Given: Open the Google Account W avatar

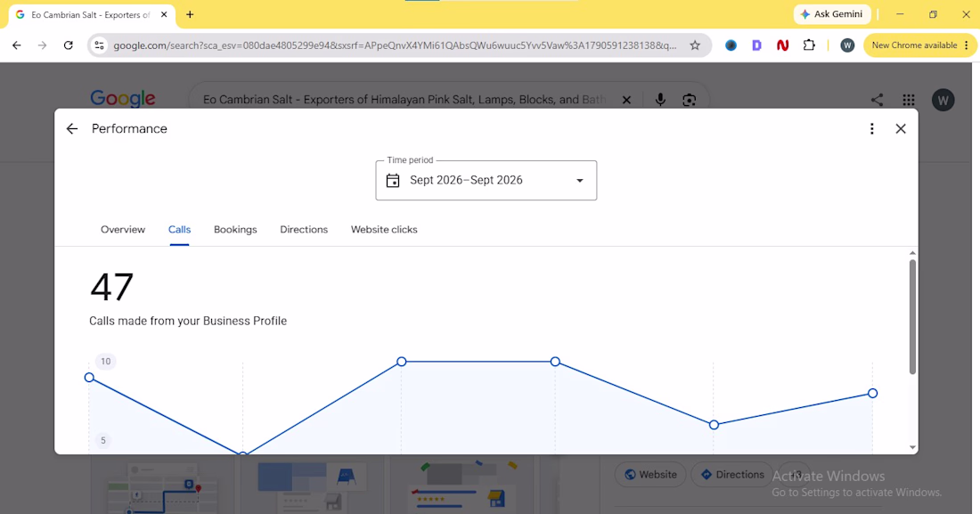Looking at the screenshot, I should (x=943, y=100).
